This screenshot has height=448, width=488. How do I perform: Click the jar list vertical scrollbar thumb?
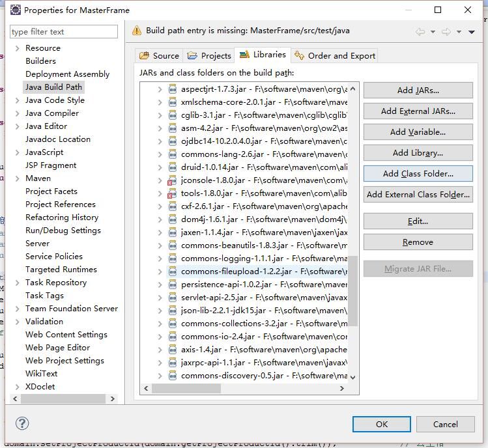352,291
